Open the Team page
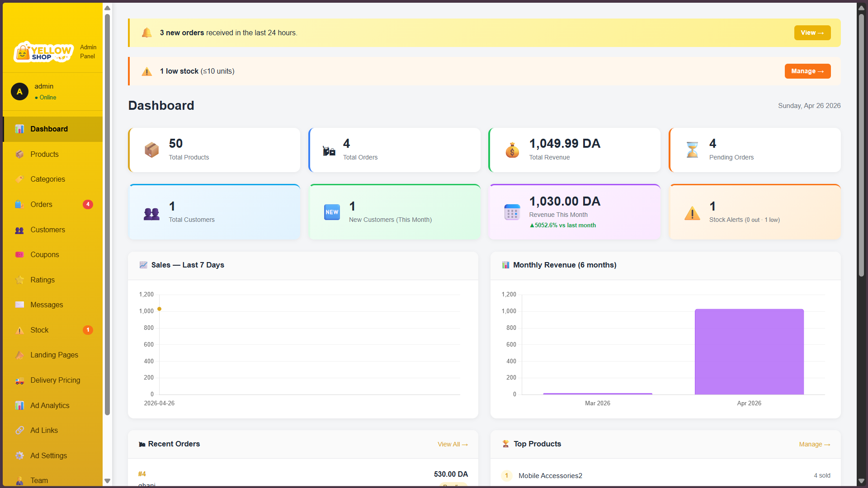The width and height of the screenshot is (868, 488). (x=53, y=480)
